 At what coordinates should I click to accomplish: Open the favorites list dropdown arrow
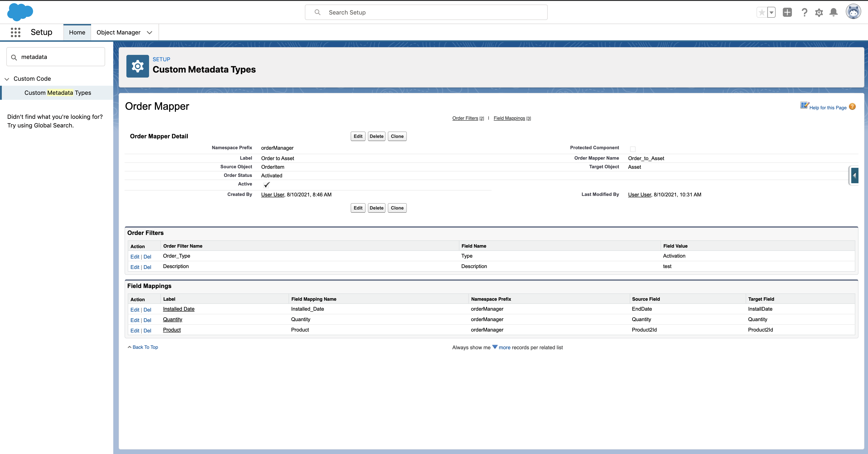click(771, 12)
